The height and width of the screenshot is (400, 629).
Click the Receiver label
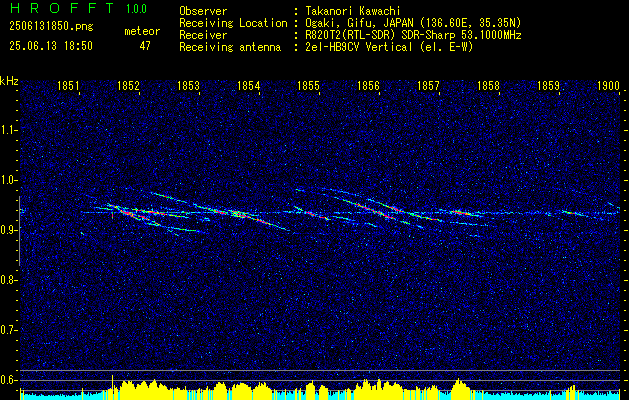pos(203,35)
